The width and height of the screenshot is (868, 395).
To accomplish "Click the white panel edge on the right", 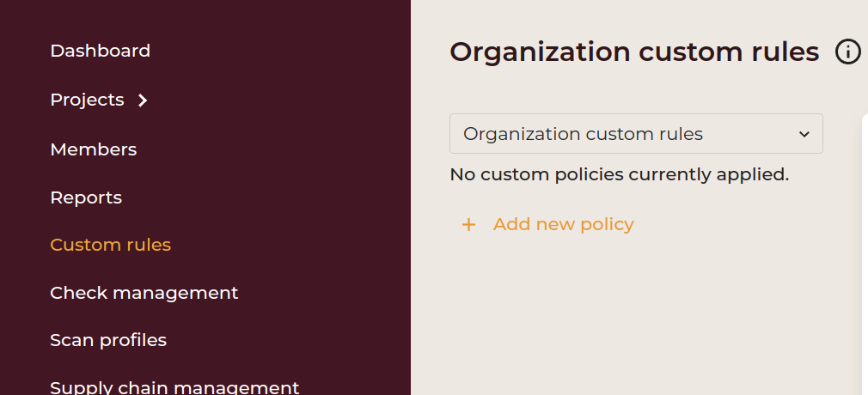I will coord(864,258).
